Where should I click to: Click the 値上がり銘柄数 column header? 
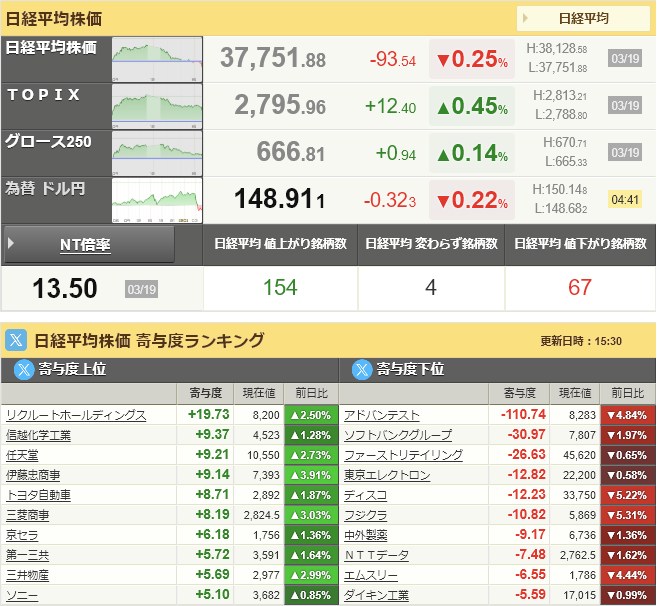click(x=280, y=244)
